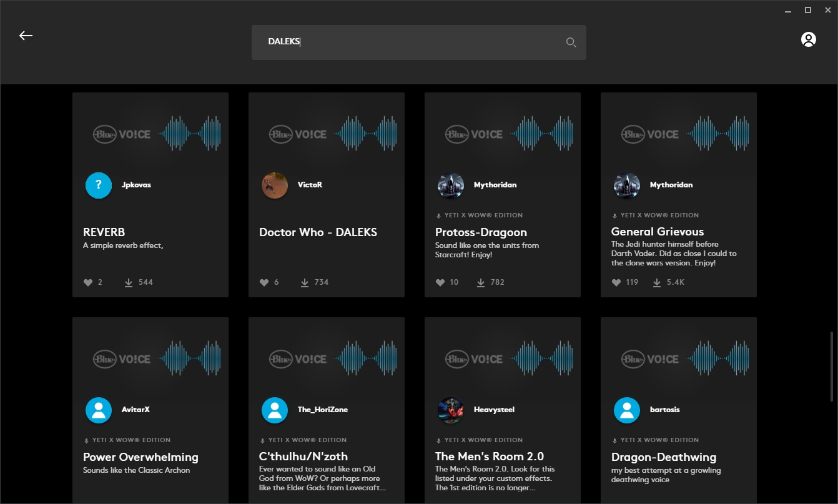
Task: Open the Power Overwhelming preset title
Action: (140, 457)
